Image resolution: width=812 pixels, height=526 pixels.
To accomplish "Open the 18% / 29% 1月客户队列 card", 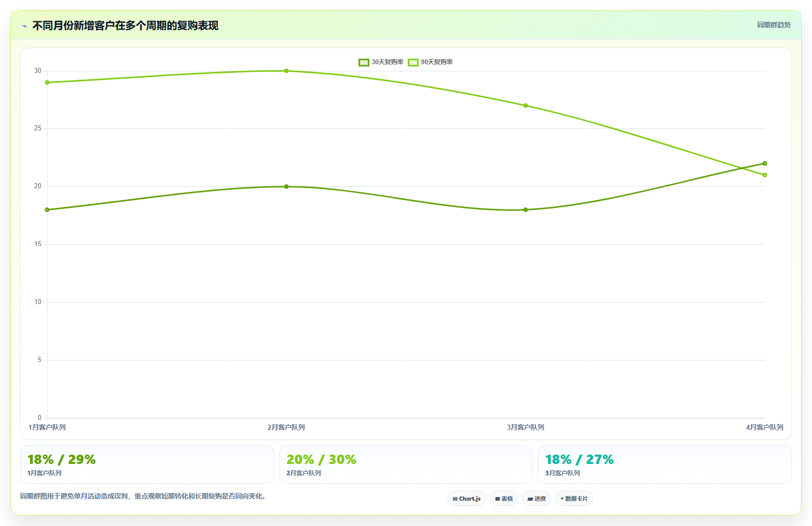I will point(147,464).
